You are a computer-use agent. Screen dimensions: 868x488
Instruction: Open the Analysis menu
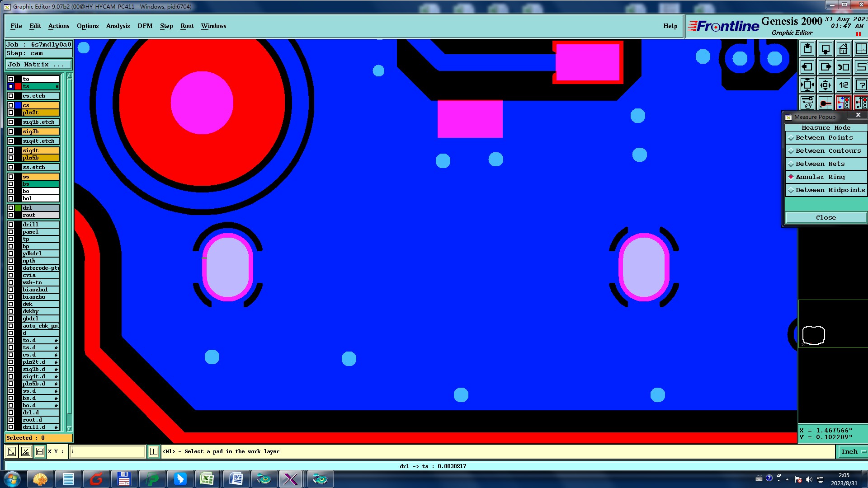(118, 26)
